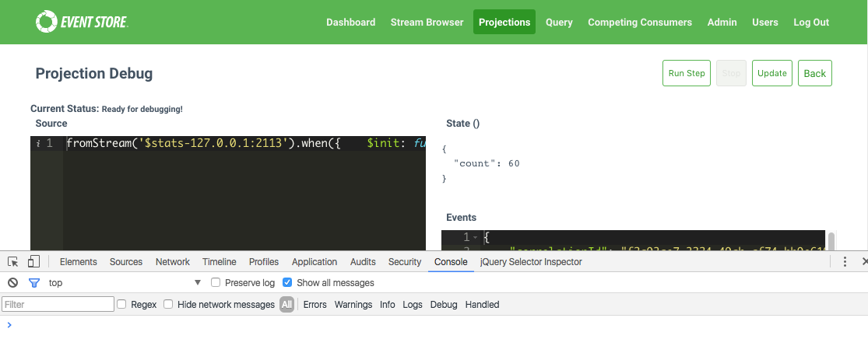Tick the Regex checkbox
868x339 pixels.
point(121,305)
